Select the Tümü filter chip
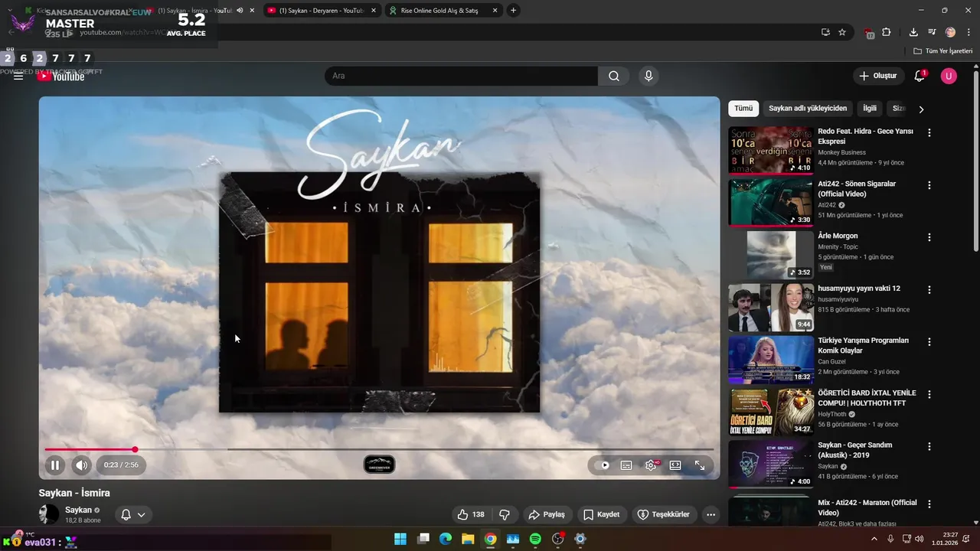 click(x=743, y=109)
